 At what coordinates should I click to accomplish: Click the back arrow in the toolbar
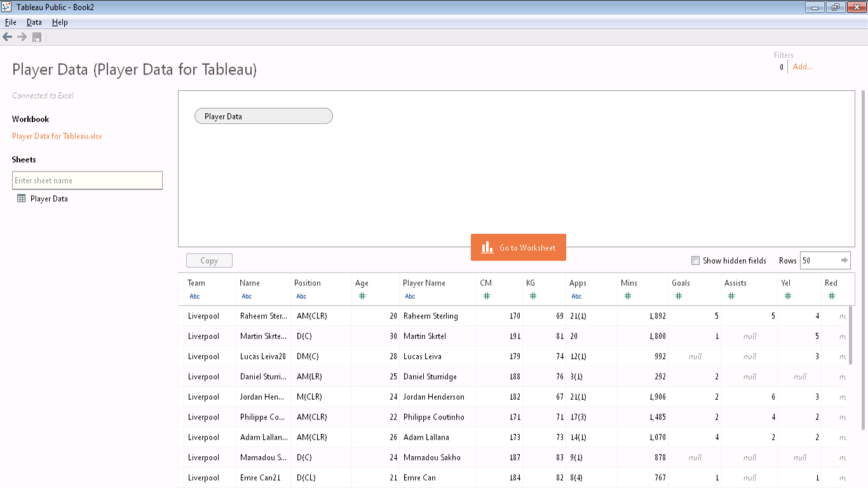8,37
